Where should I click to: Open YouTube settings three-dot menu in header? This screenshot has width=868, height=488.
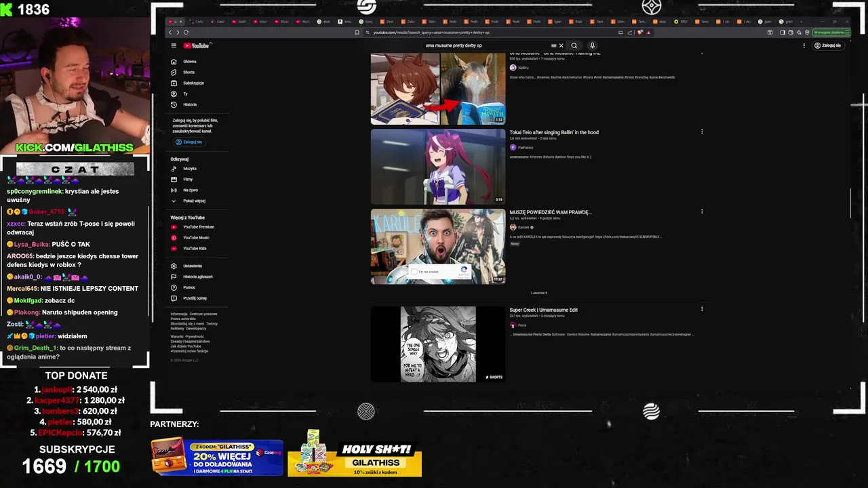804,45
